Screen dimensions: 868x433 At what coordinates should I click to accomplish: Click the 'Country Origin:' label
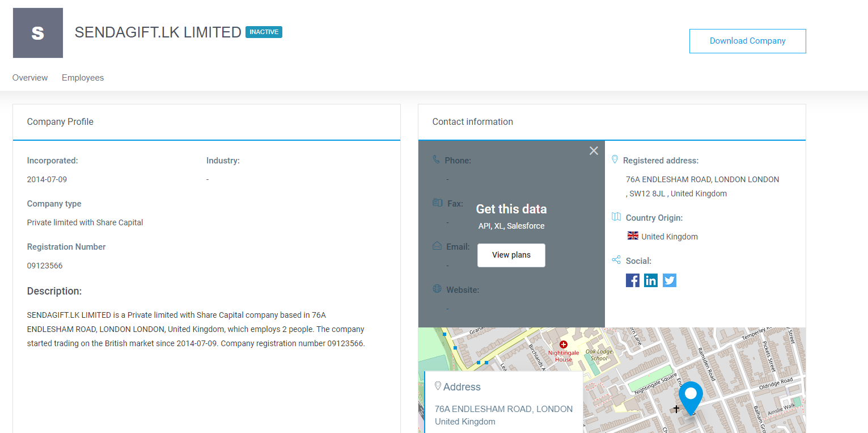point(654,218)
